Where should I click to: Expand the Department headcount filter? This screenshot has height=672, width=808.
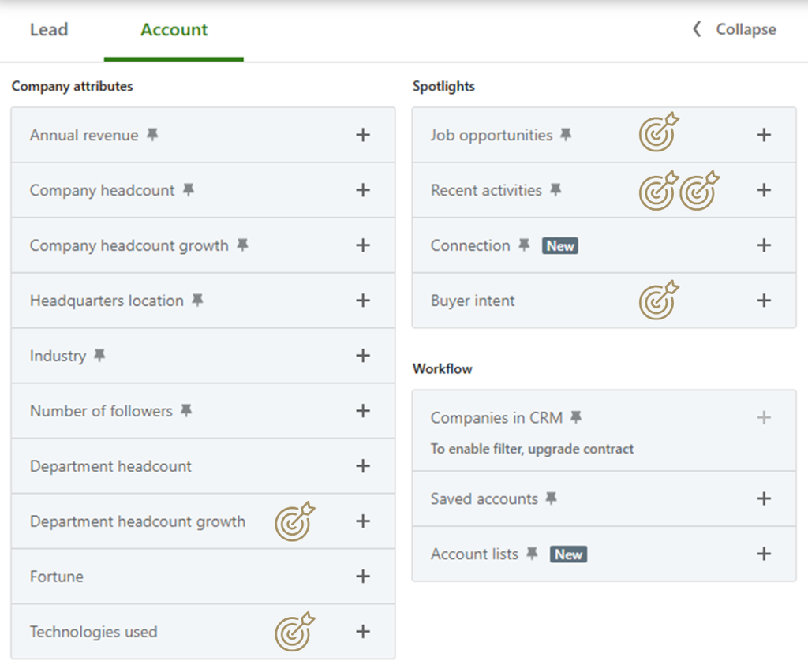pyautogui.click(x=363, y=466)
